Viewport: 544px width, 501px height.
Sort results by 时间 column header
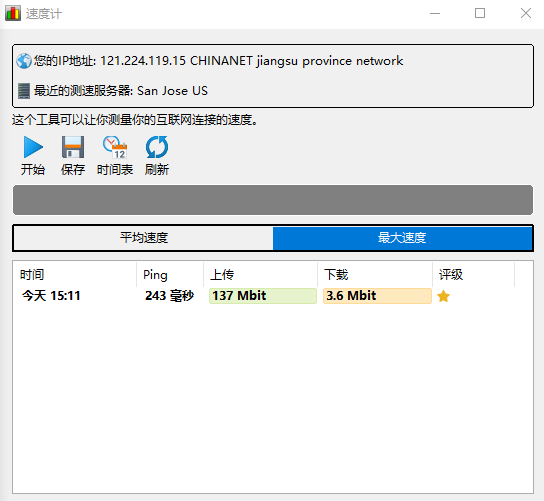[x=75, y=274]
